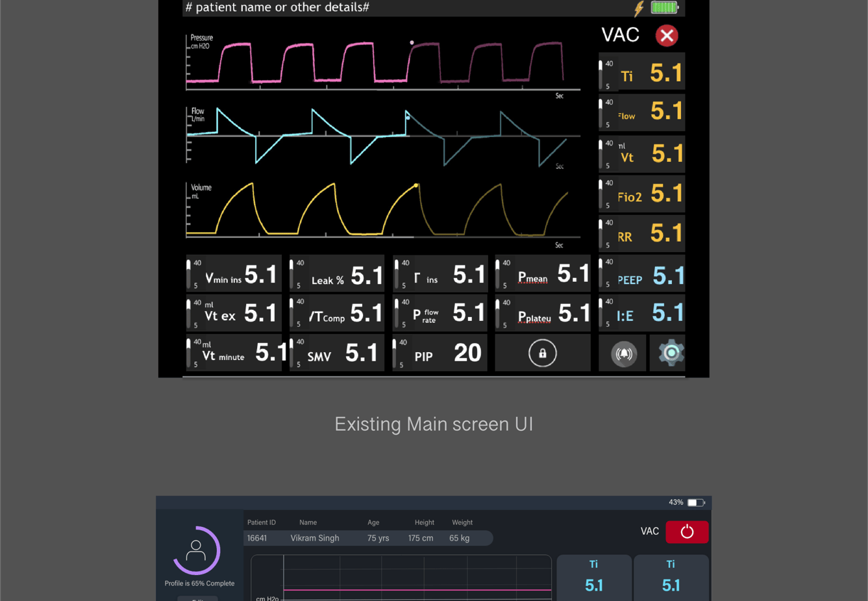Click the VAC label beside the red X

[x=620, y=35]
